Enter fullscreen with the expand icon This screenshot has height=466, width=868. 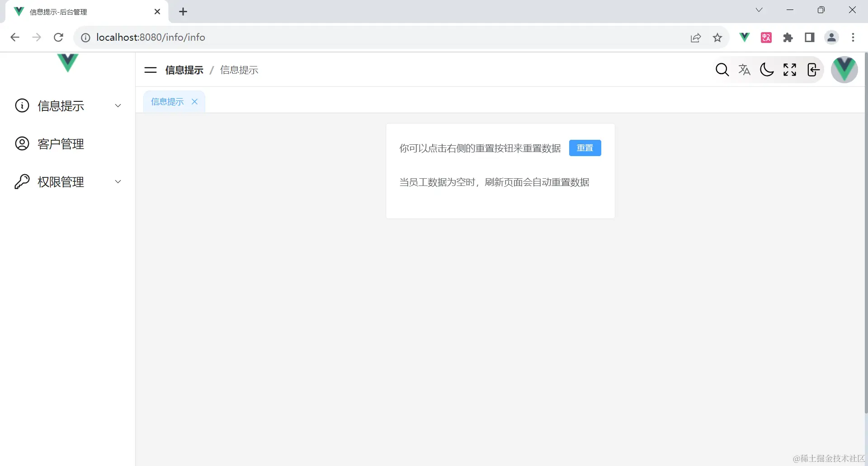click(x=790, y=70)
